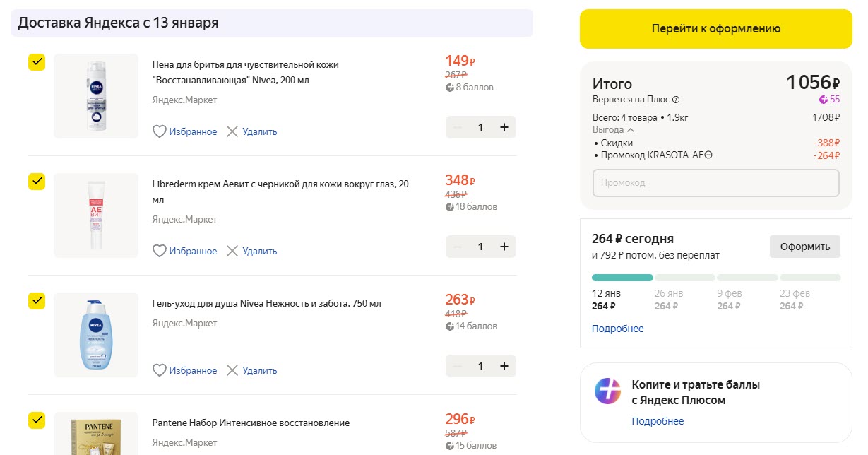The image size is (868, 455).
Task: Add Nivea shaving foam to favorites
Action: point(160,131)
